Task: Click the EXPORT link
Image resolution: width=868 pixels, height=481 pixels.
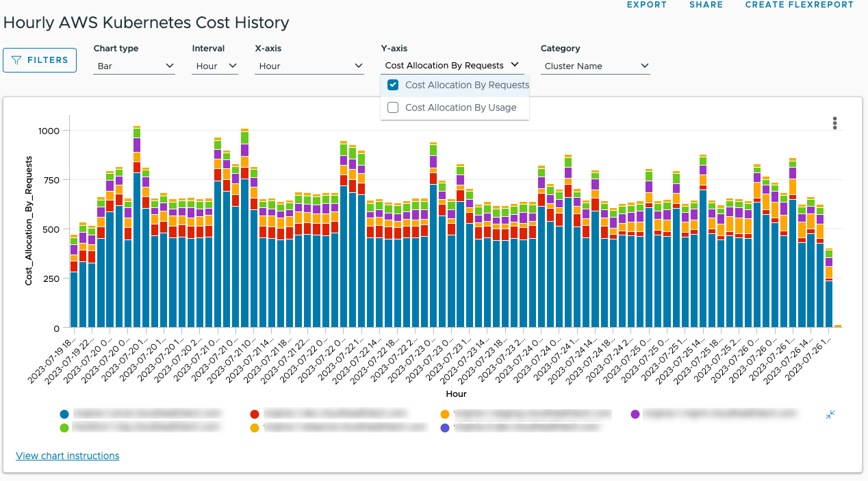Action: (647, 5)
